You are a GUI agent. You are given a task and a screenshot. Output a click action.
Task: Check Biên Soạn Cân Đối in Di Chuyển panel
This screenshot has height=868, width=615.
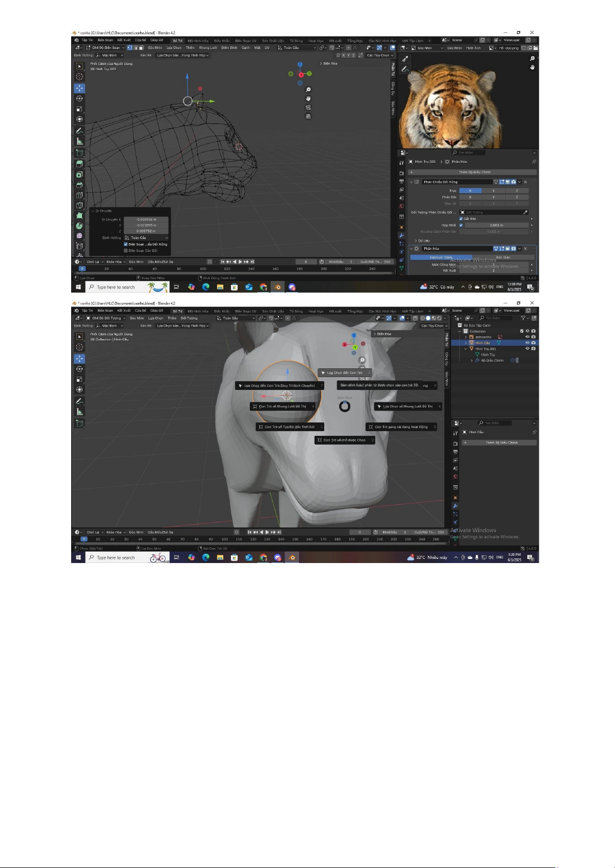coord(126,250)
